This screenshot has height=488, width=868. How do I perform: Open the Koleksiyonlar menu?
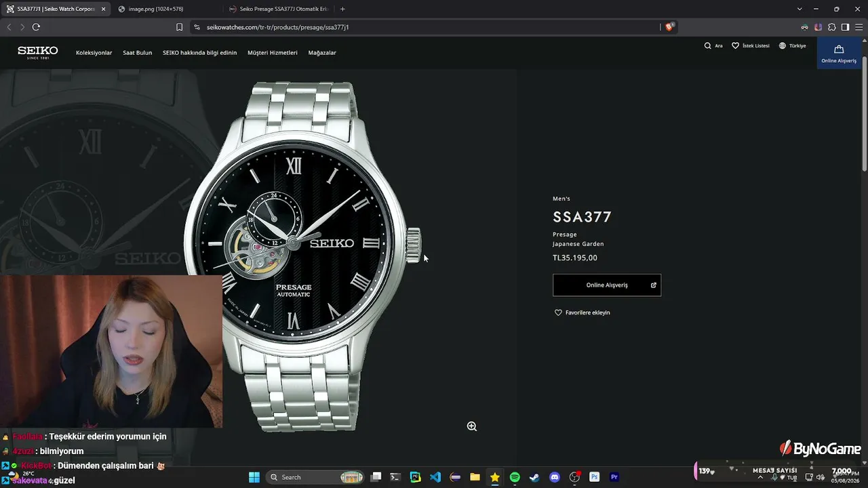[x=94, y=53]
